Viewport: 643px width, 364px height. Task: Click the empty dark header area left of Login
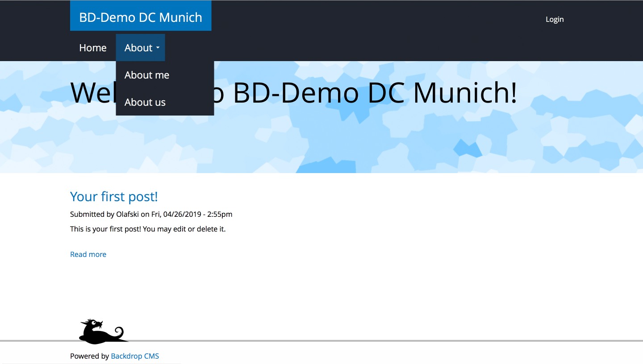[380, 19]
